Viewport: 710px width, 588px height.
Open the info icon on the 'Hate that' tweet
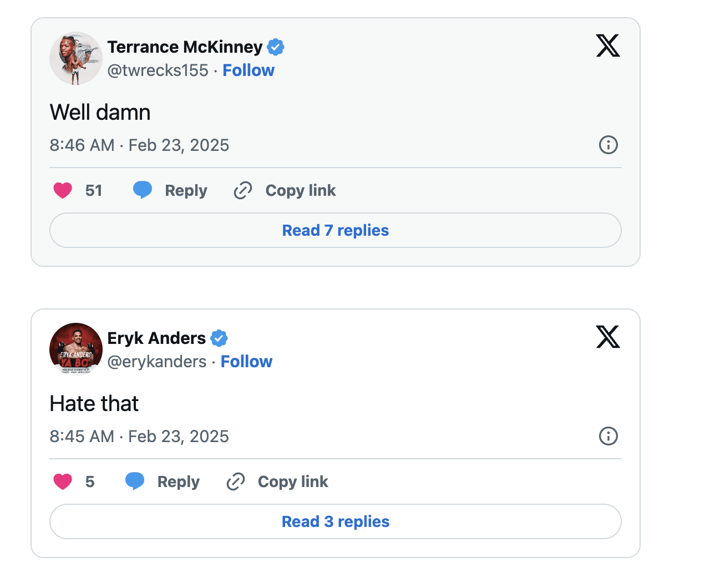click(608, 436)
